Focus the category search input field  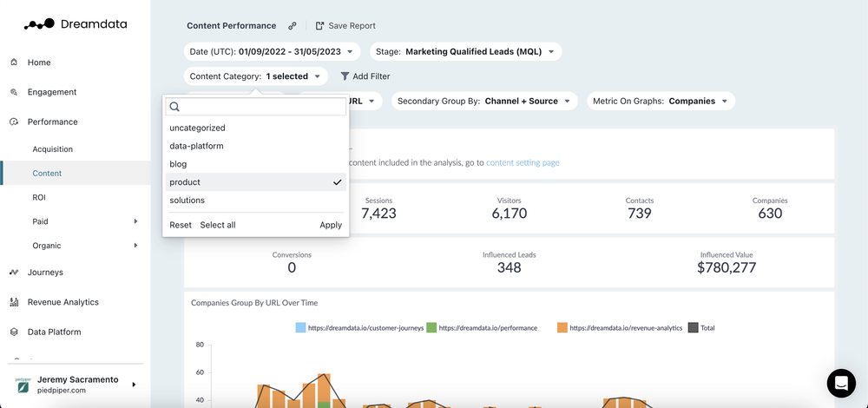click(x=256, y=107)
